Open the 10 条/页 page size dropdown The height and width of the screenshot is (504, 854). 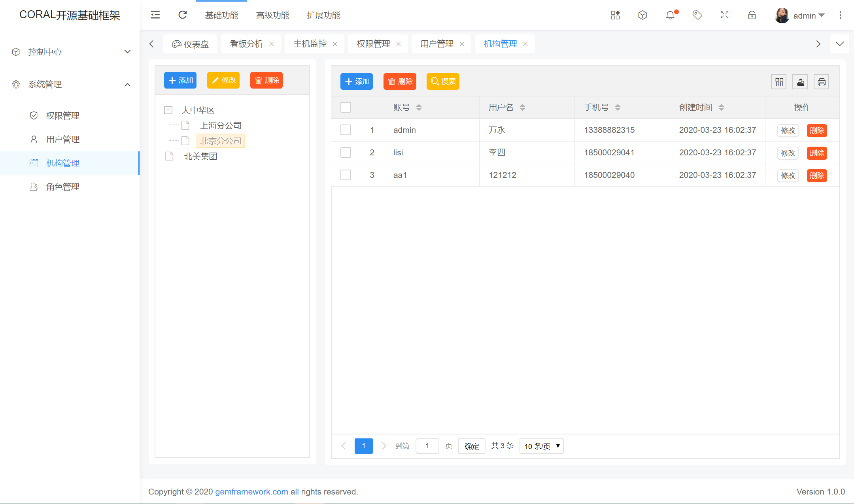point(541,446)
